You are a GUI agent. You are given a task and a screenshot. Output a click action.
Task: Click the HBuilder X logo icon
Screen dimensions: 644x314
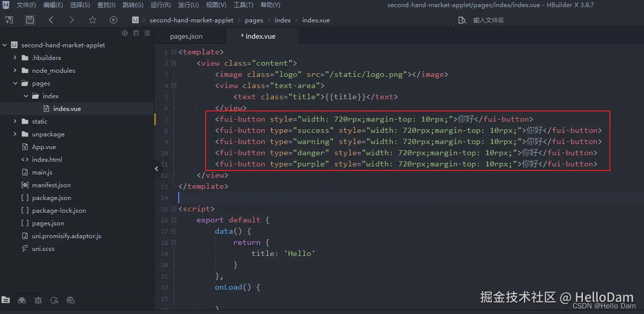[x=6, y=5]
